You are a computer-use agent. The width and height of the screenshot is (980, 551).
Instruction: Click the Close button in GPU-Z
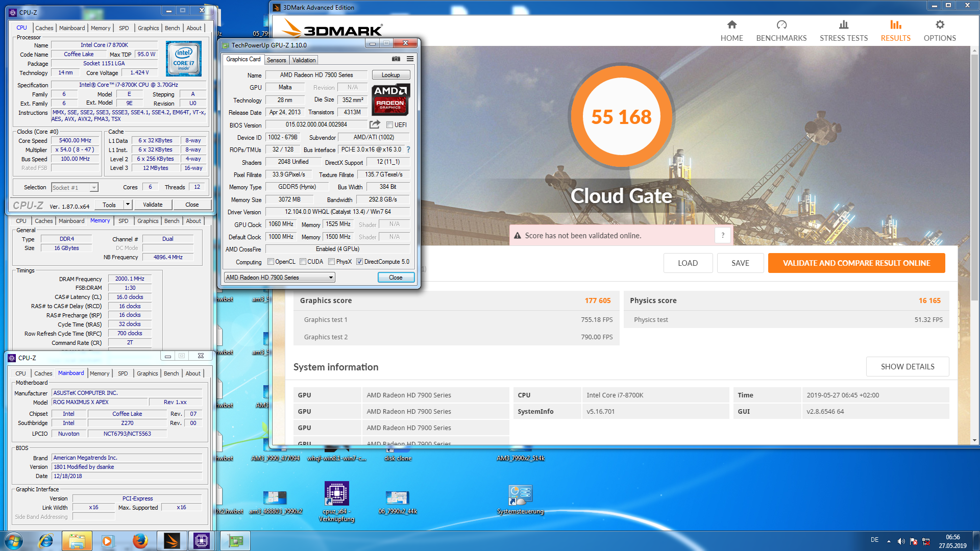coord(396,277)
